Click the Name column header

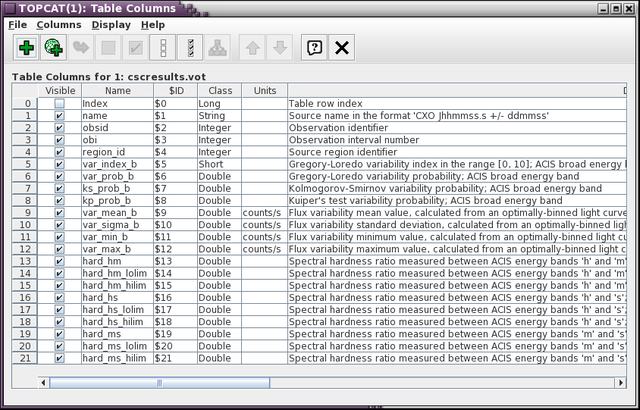click(x=118, y=91)
